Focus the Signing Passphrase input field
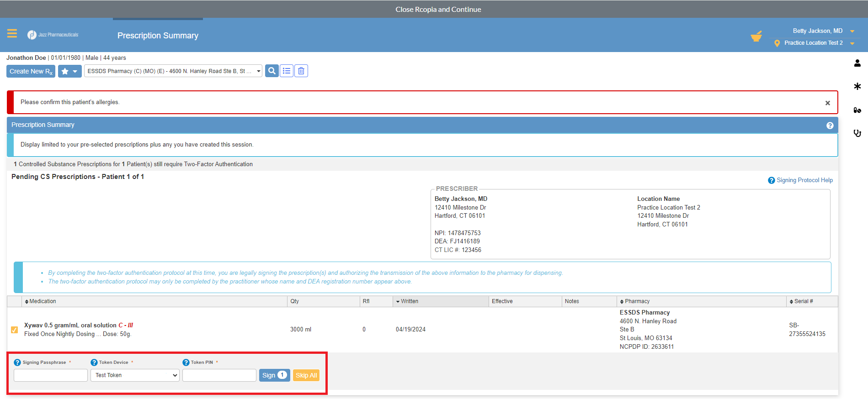Viewport: 868px width, 399px height. 51,375
